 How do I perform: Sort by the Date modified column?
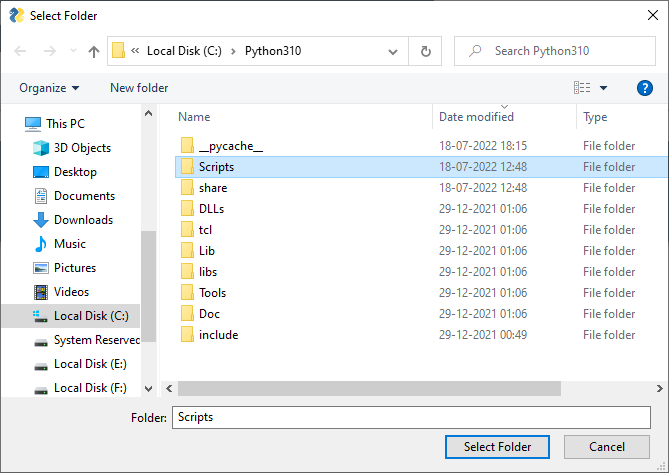click(x=476, y=117)
